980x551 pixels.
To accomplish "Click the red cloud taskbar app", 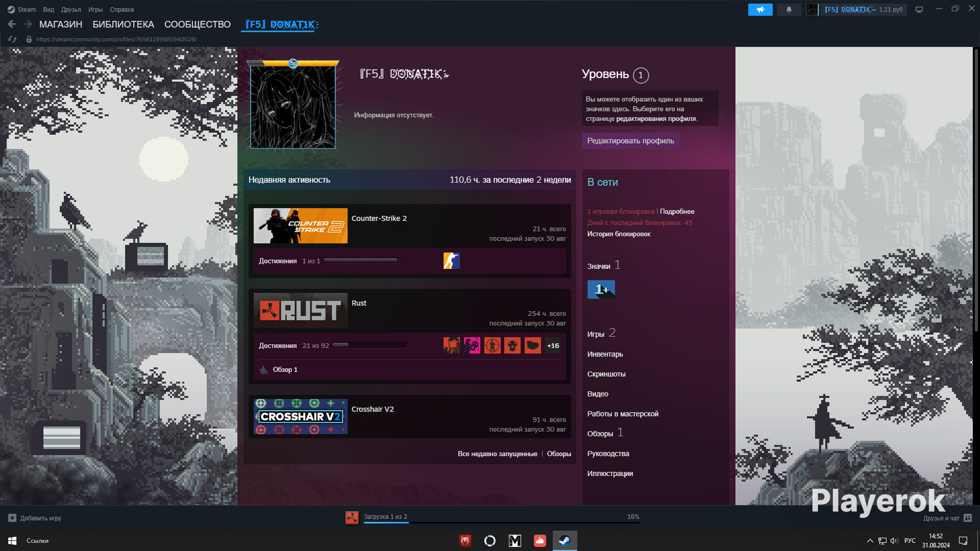I will click(x=540, y=541).
